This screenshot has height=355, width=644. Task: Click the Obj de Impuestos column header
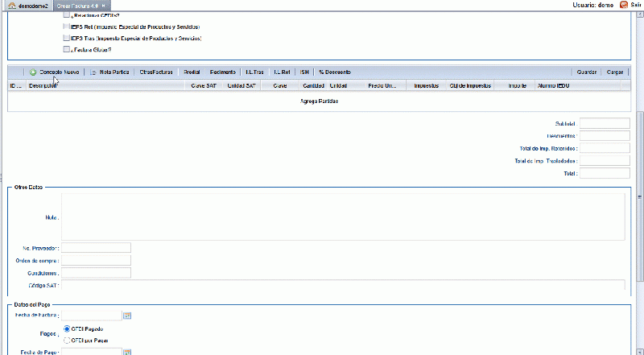(470, 86)
